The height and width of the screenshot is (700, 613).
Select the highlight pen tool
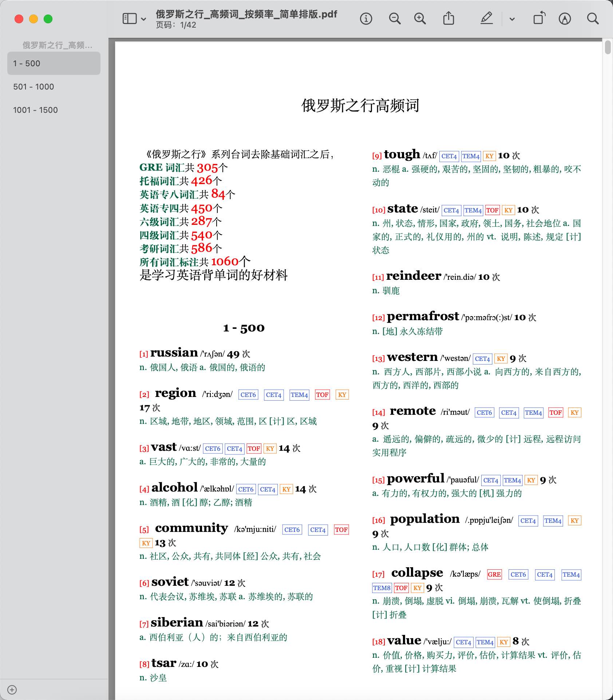click(x=487, y=18)
